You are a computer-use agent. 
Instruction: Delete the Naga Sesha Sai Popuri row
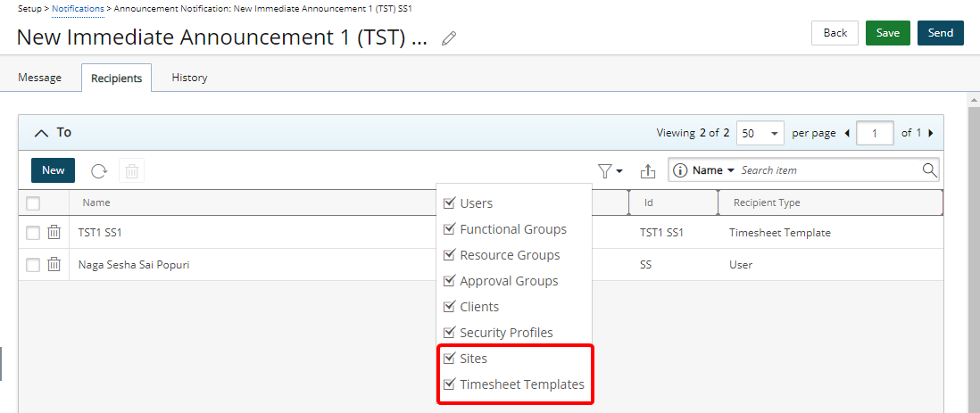point(54,265)
